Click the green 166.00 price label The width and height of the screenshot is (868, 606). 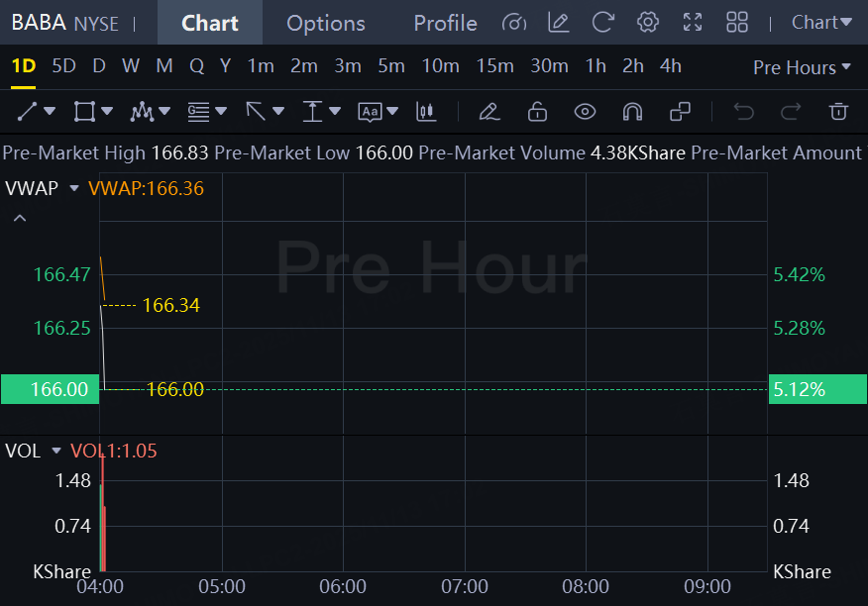pyautogui.click(x=51, y=389)
